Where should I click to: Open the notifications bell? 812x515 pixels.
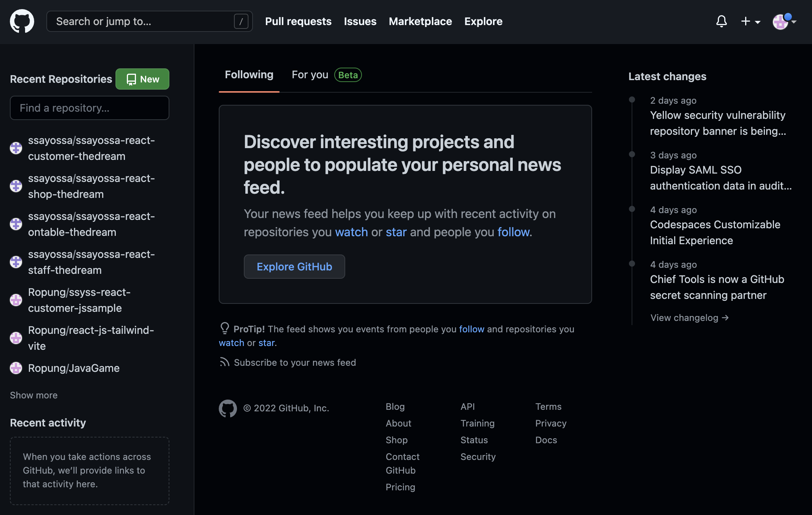pyautogui.click(x=721, y=21)
